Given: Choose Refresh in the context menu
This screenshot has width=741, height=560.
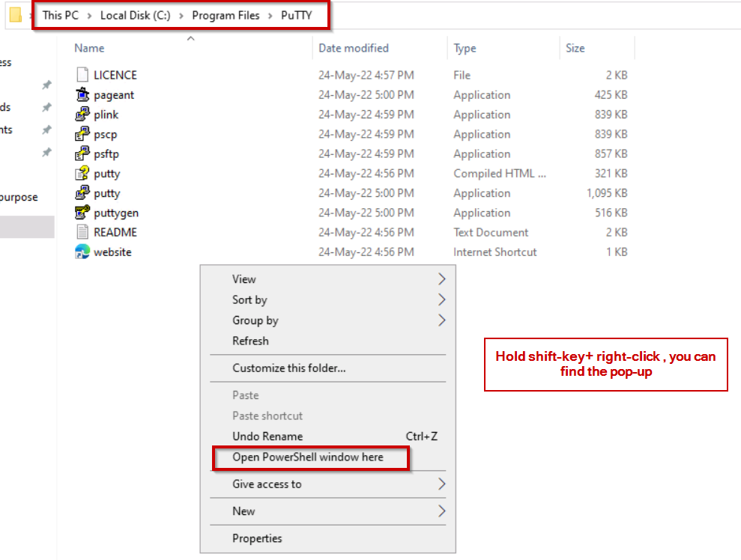Looking at the screenshot, I should click(327, 341).
